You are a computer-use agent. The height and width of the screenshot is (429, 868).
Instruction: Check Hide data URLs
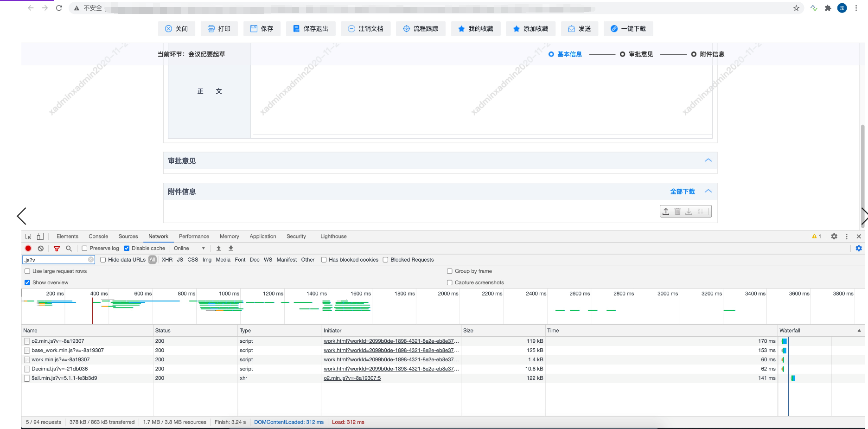[103, 260]
